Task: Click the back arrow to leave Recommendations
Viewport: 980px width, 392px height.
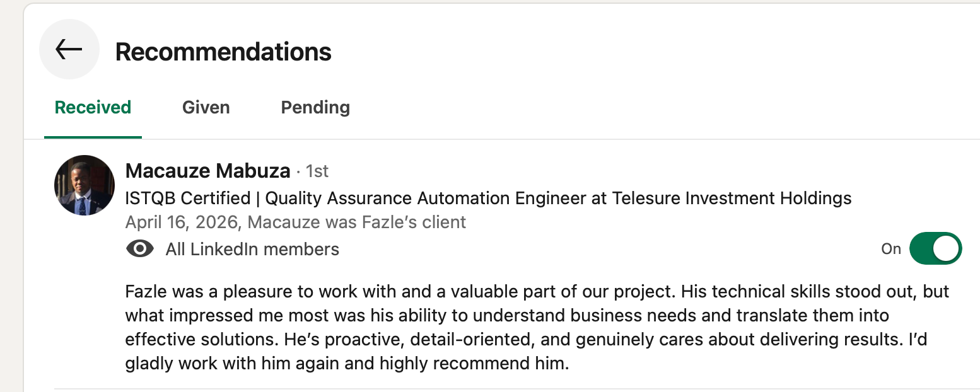Action: [x=69, y=49]
